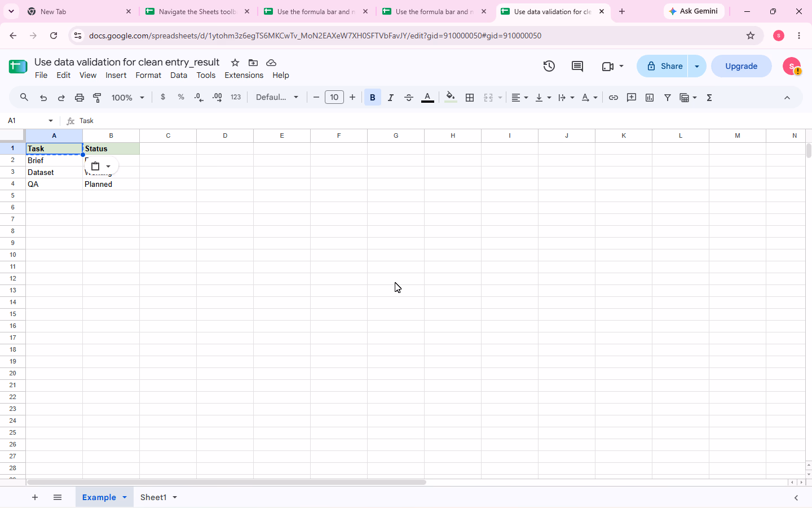Select the paint format roller icon
The width and height of the screenshot is (812, 508).
click(x=98, y=98)
